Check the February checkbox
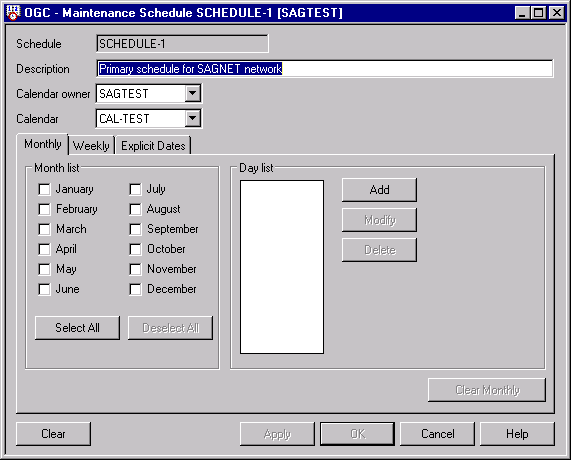571x460 pixels. coord(44,209)
